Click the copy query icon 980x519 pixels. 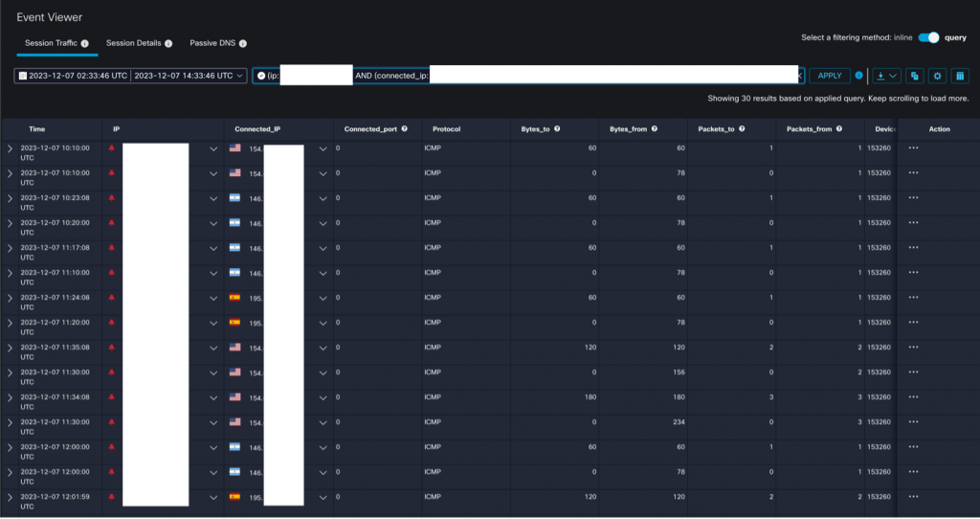pos(915,76)
